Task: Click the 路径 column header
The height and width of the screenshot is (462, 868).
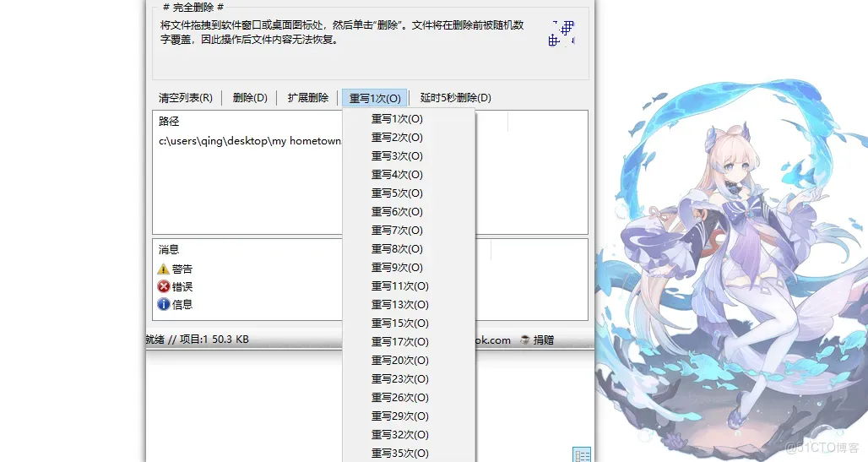Action: point(169,122)
